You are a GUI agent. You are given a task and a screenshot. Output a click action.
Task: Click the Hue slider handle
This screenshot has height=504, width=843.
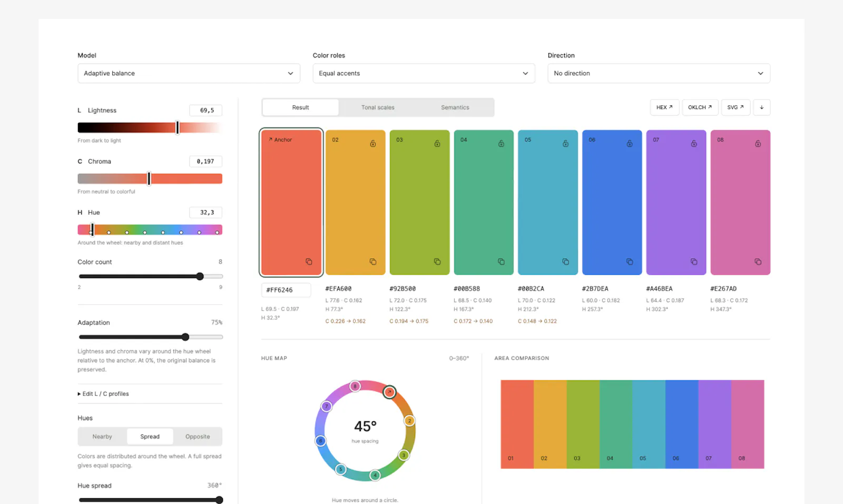[92, 230]
